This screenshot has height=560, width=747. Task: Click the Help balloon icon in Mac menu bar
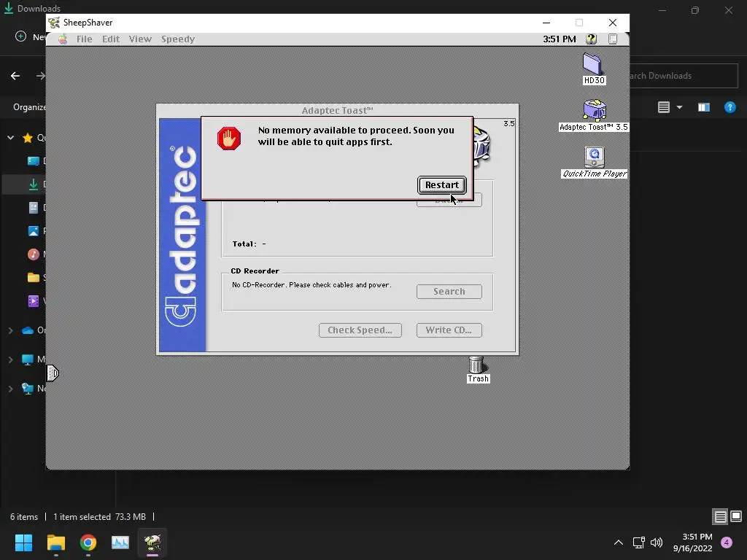point(591,39)
